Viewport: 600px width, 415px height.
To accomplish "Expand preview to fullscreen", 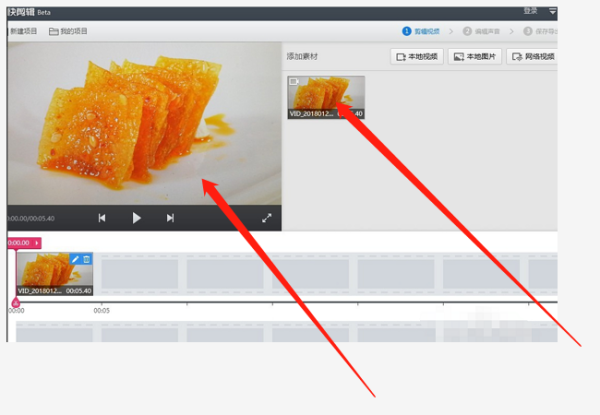I will 267,218.
